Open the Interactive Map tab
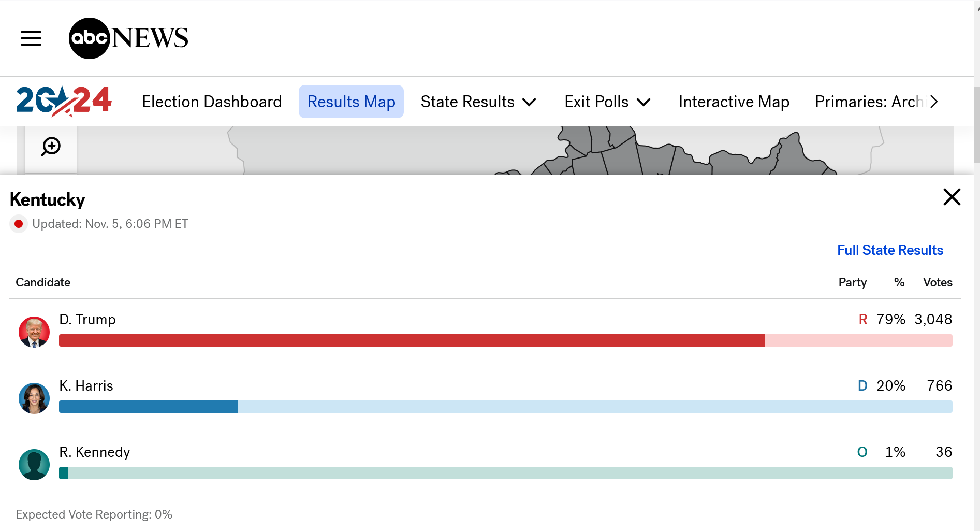The height and width of the screenshot is (531, 980). pyautogui.click(x=734, y=102)
